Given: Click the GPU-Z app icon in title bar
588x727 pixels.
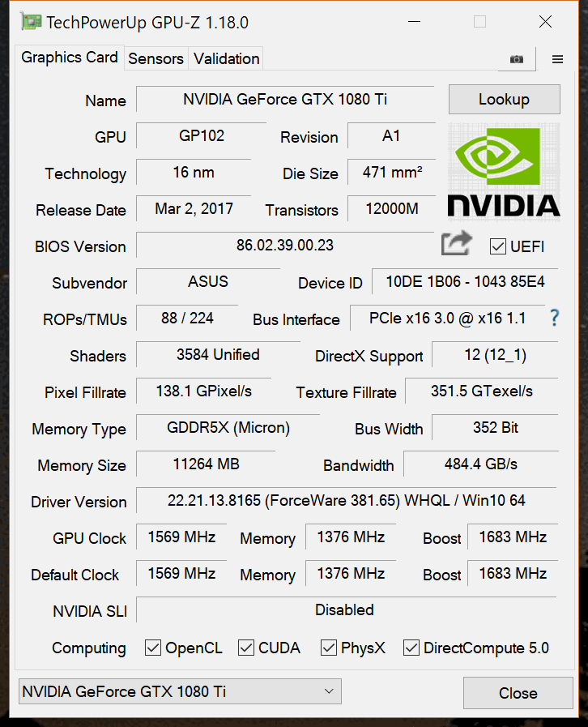Looking at the screenshot, I should pos(31,22).
